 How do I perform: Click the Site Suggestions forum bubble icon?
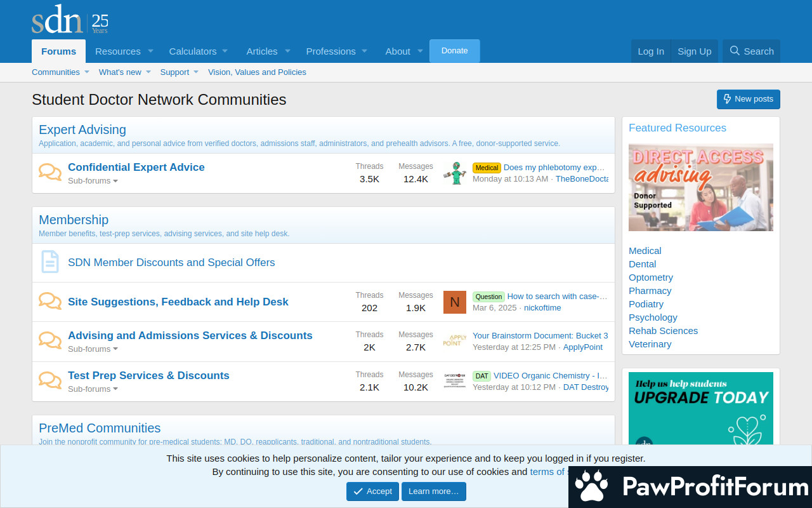coord(50,302)
